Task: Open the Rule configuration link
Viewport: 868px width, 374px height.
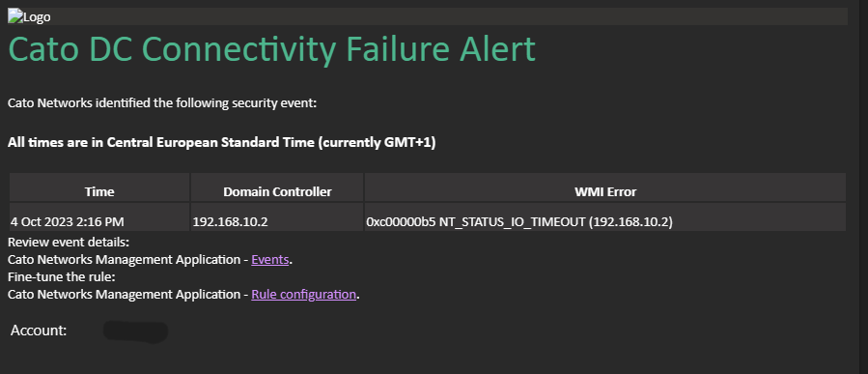Action: pyautogui.click(x=303, y=294)
